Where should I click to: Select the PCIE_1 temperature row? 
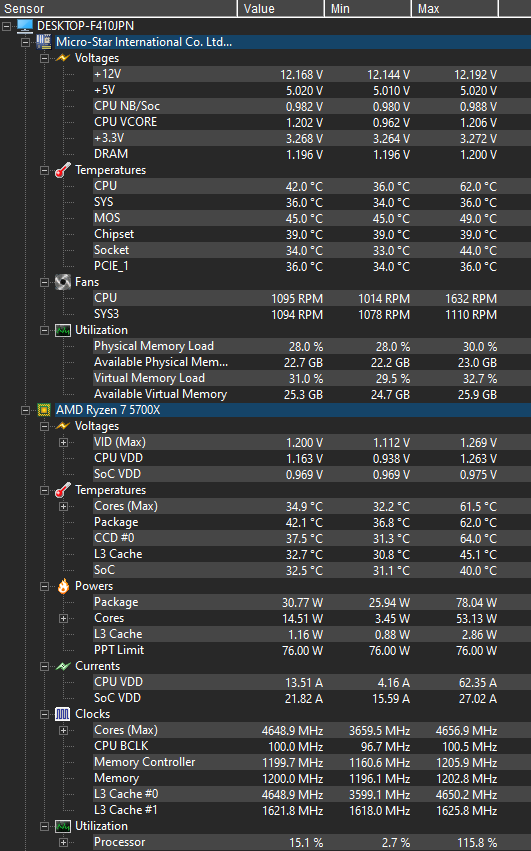(x=312, y=266)
